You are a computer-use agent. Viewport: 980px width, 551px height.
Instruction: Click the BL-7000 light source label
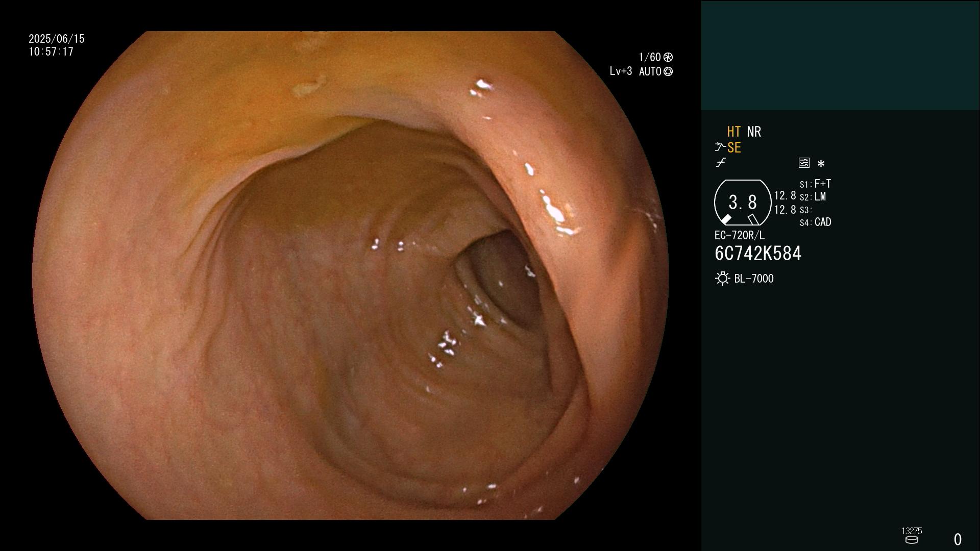(754, 279)
